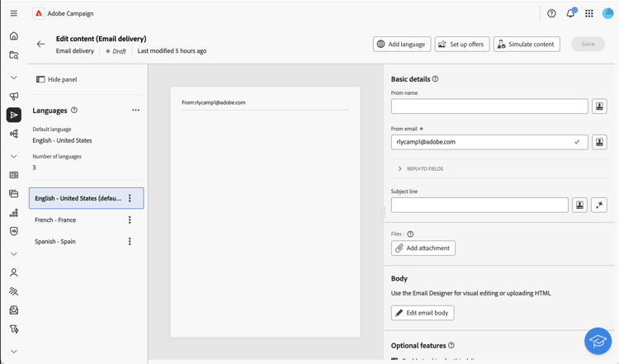Click the help question mark in header
Image resolution: width=619 pixels, height=364 pixels.
[551, 13]
